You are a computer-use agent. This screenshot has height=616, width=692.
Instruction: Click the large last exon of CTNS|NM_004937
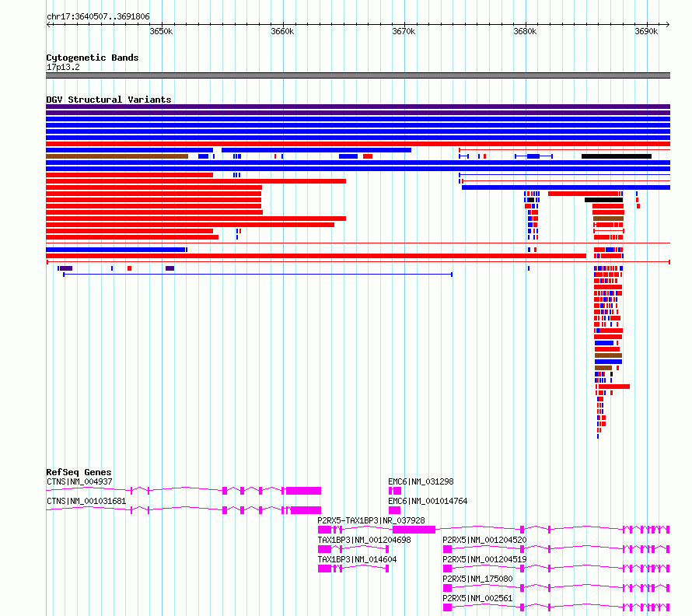[304, 491]
